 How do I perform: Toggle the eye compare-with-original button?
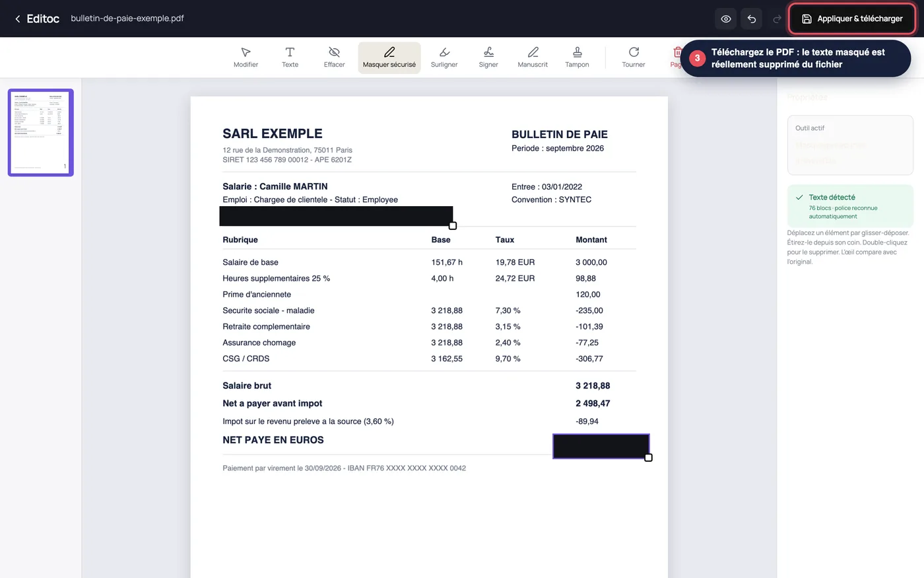[726, 18]
